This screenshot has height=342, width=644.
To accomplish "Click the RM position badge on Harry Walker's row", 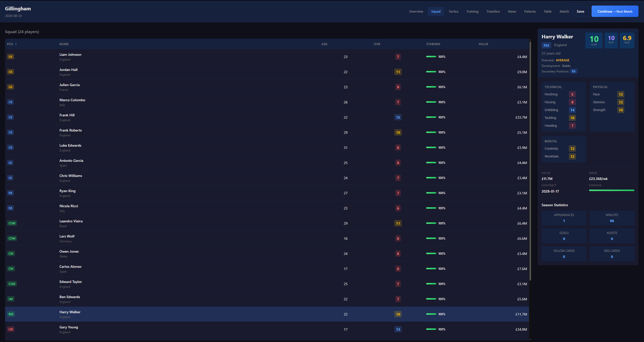I will pyautogui.click(x=11, y=314).
